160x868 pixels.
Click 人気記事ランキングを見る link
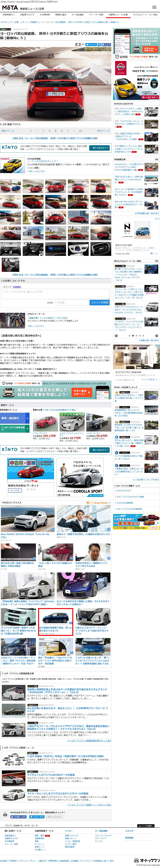coord(146,479)
